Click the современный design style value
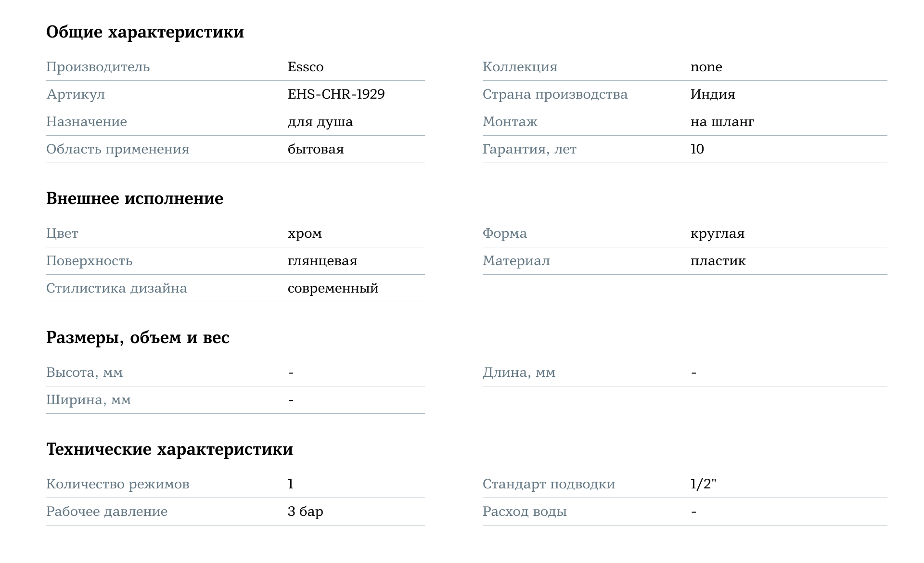This screenshot has height=563, width=924. (333, 289)
